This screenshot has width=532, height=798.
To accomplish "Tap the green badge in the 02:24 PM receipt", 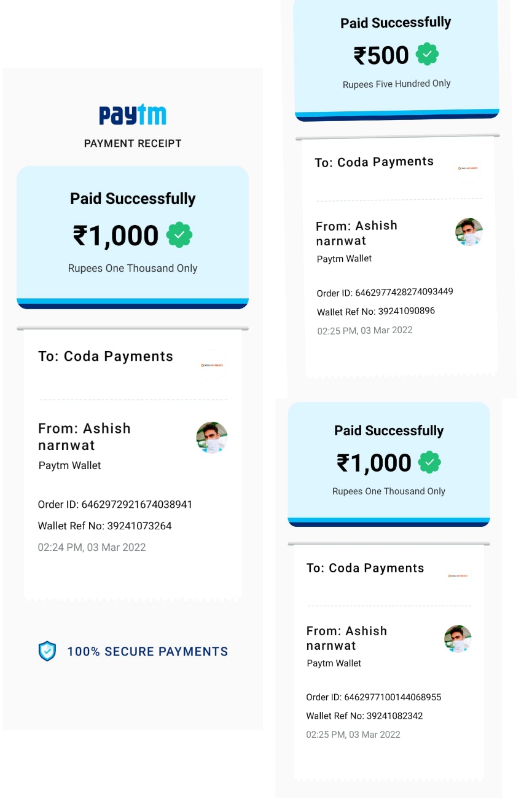I will pyautogui.click(x=179, y=235).
